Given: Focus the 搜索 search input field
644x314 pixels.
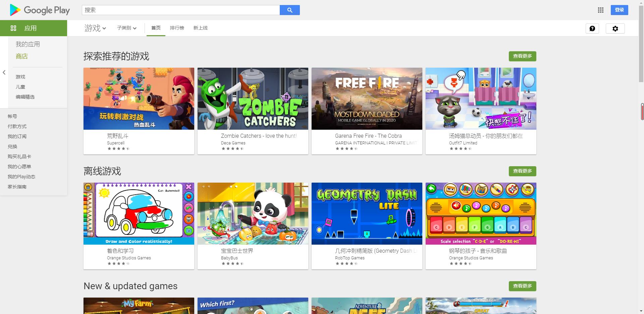Looking at the screenshot, I should 181,10.
